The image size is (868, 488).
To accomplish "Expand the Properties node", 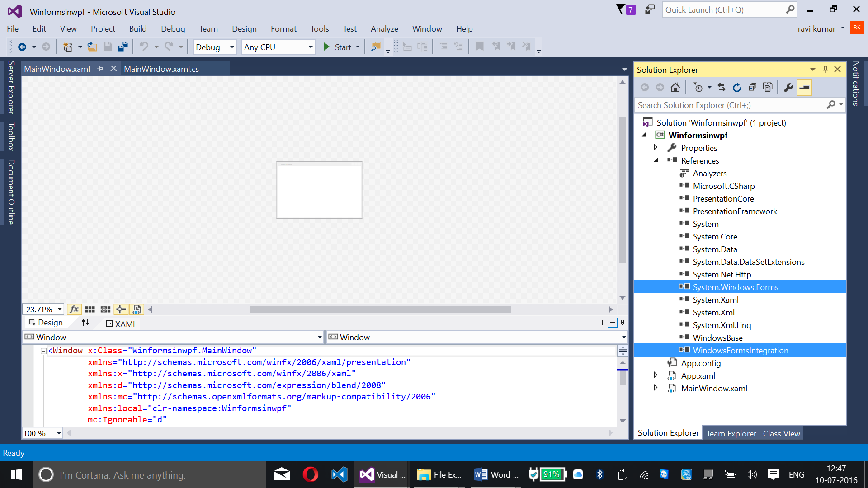I will [656, 147].
